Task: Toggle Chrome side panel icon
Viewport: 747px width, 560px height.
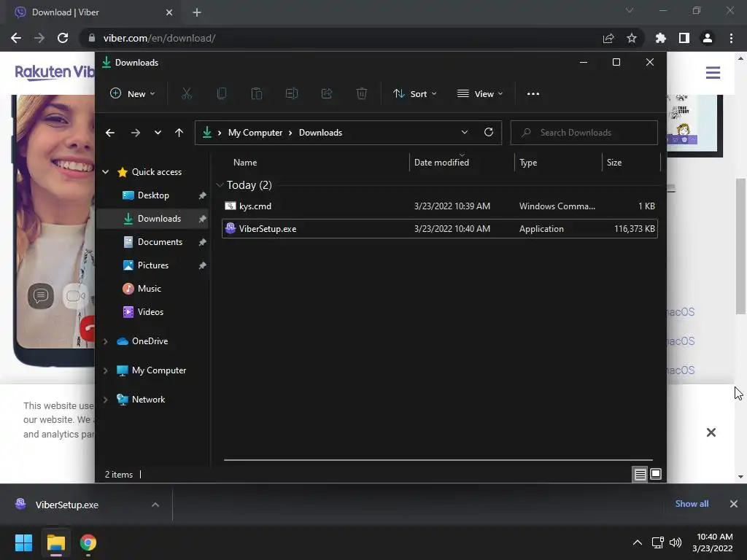Action: click(x=684, y=38)
